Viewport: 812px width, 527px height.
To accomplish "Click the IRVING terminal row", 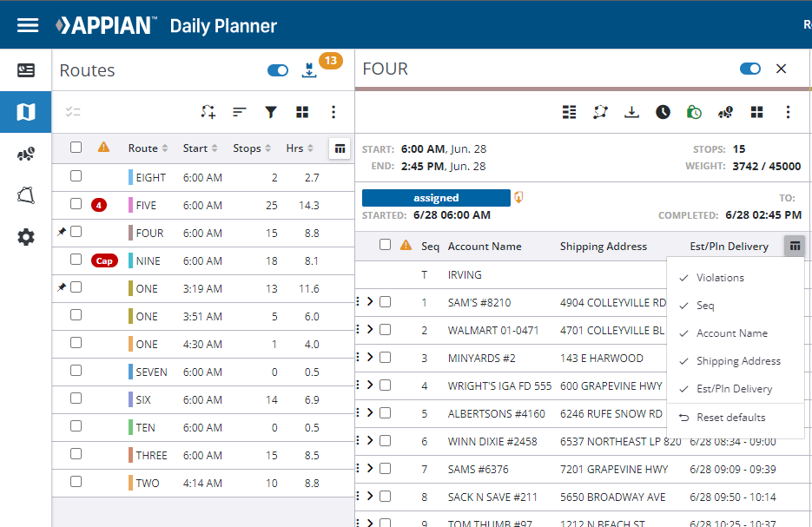I will [512, 275].
